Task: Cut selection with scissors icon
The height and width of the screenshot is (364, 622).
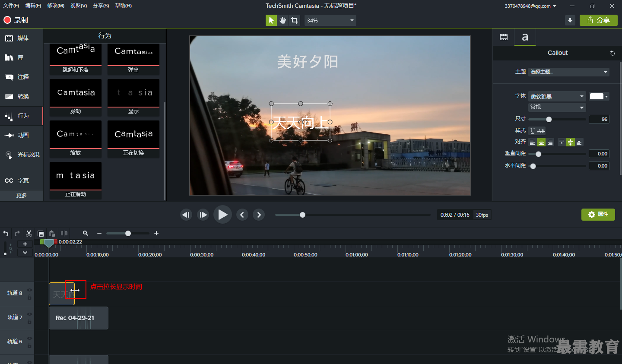Action: pos(29,233)
